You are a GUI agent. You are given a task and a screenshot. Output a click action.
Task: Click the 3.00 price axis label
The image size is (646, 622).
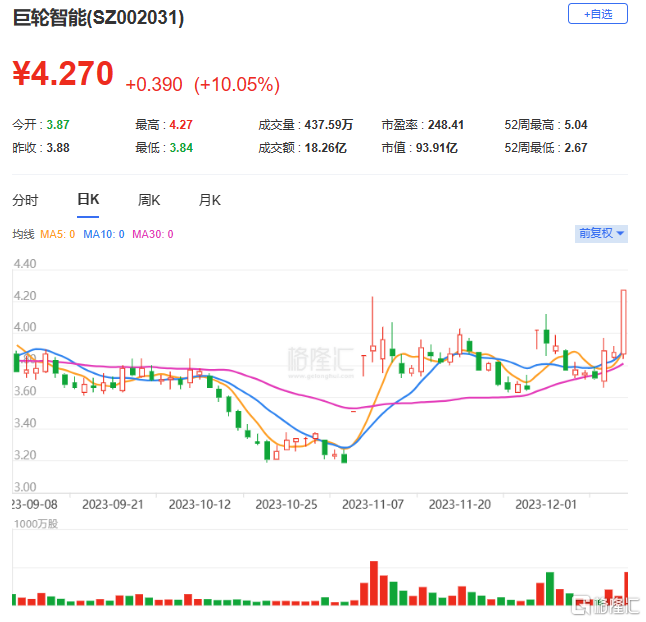coord(25,487)
